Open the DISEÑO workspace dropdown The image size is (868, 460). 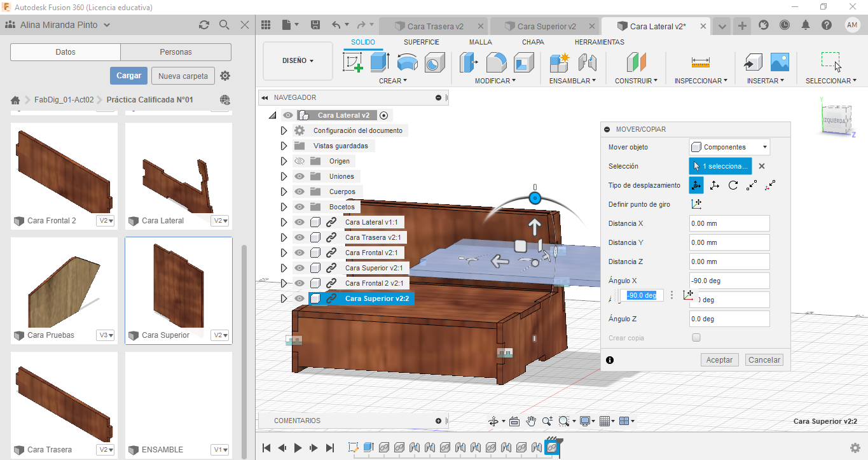click(298, 61)
